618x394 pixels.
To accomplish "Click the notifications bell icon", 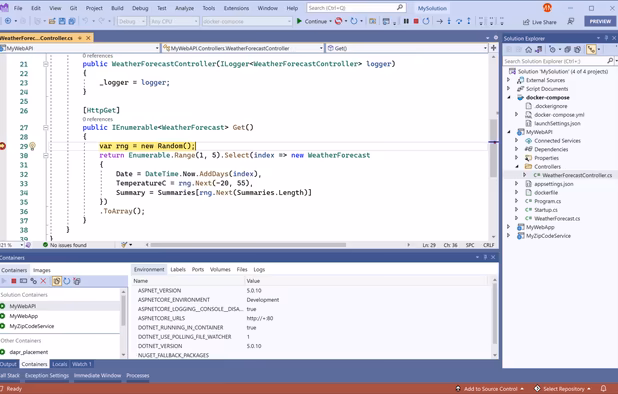I will (603, 388).
